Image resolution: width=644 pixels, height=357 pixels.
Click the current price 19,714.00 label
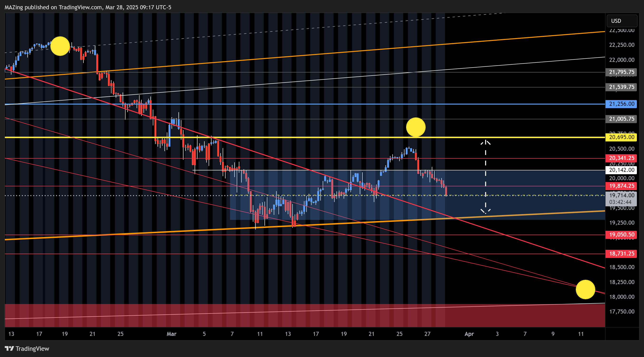click(621, 195)
